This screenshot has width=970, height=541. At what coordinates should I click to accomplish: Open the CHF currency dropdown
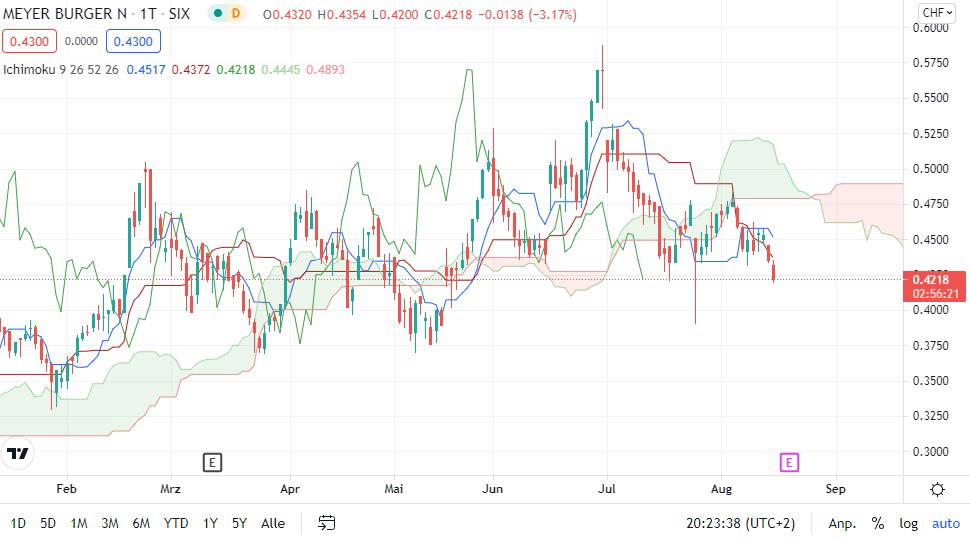(937, 12)
